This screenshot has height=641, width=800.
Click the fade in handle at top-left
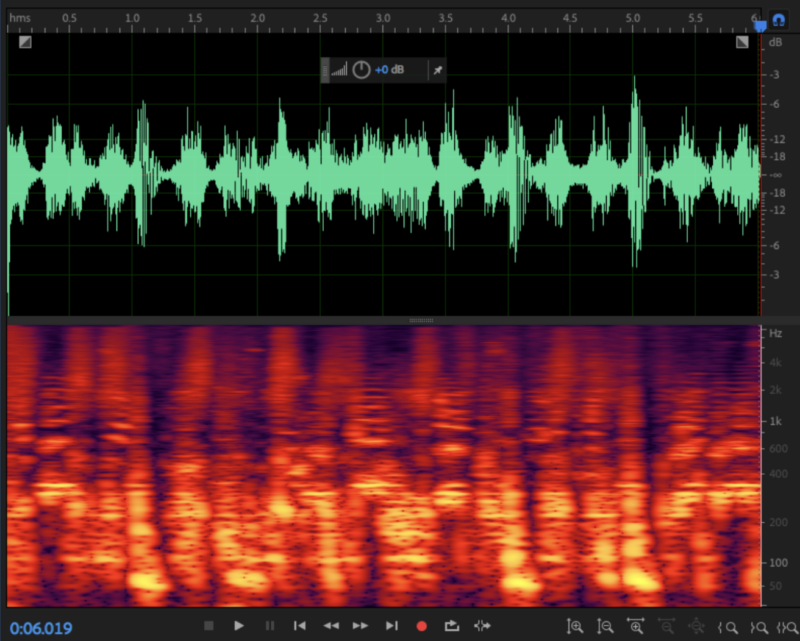pyautogui.click(x=25, y=43)
